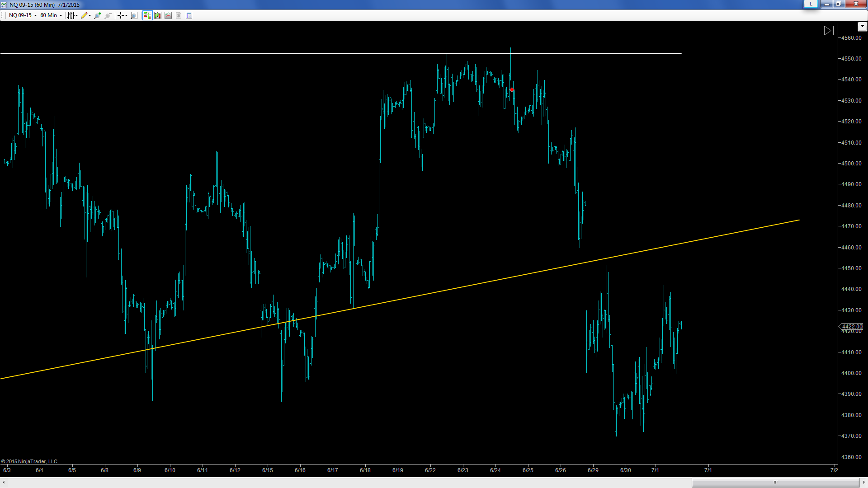Click the 7/2 date axis label
868x488 pixels.
coord(834,470)
